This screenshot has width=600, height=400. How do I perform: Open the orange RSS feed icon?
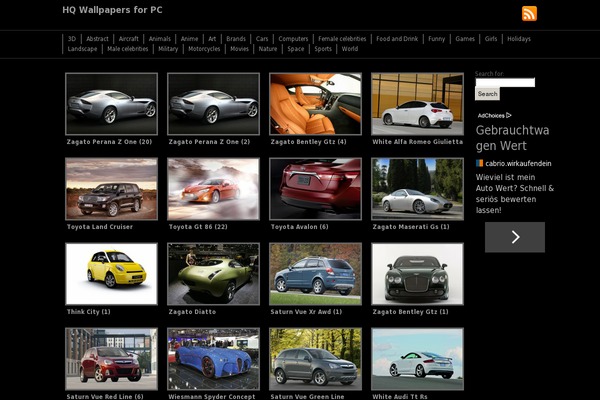pyautogui.click(x=529, y=14)
